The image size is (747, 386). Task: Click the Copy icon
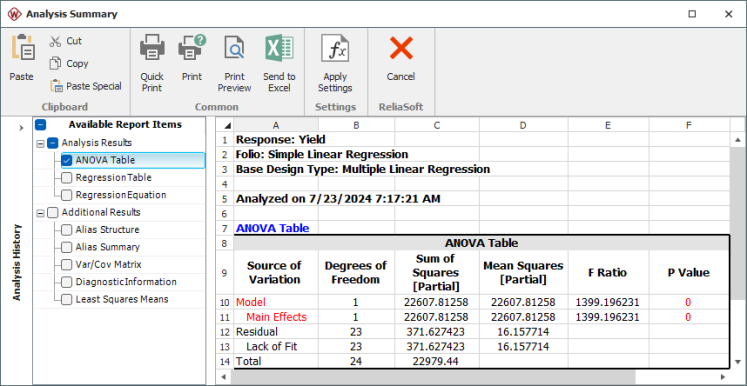tap(55, 63)
